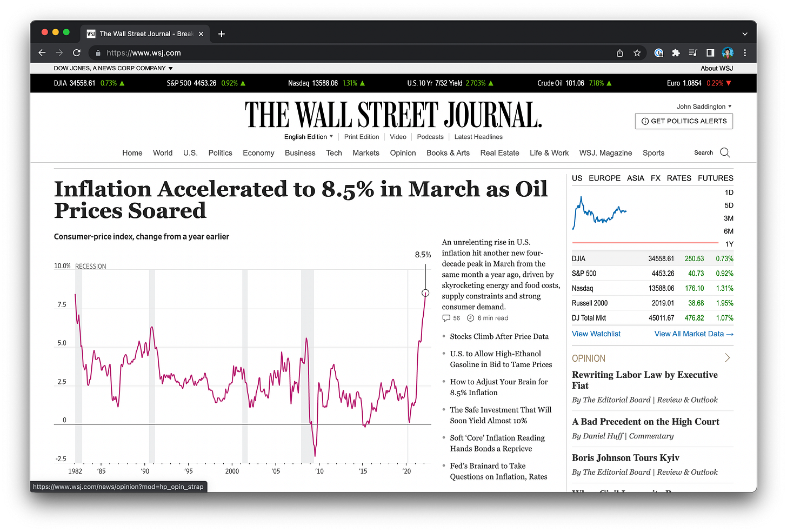
Task: Open the Chrome three-dot menu
Action: pos(745,53)
